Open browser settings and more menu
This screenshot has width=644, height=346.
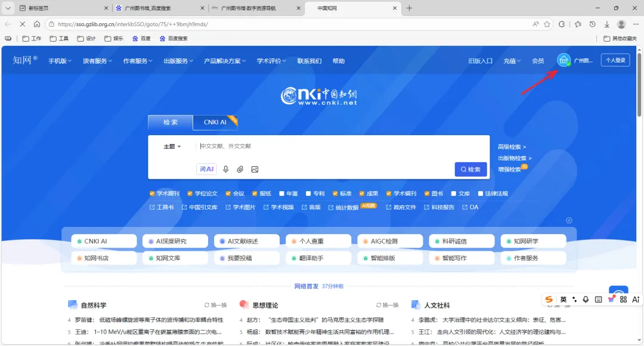point(636,24)
